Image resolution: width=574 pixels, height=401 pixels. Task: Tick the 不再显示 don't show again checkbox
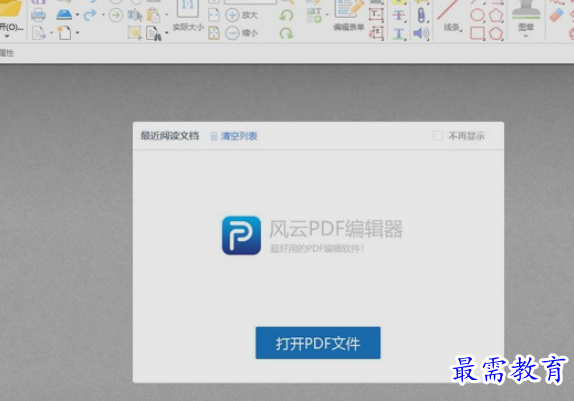pos(437,136)
